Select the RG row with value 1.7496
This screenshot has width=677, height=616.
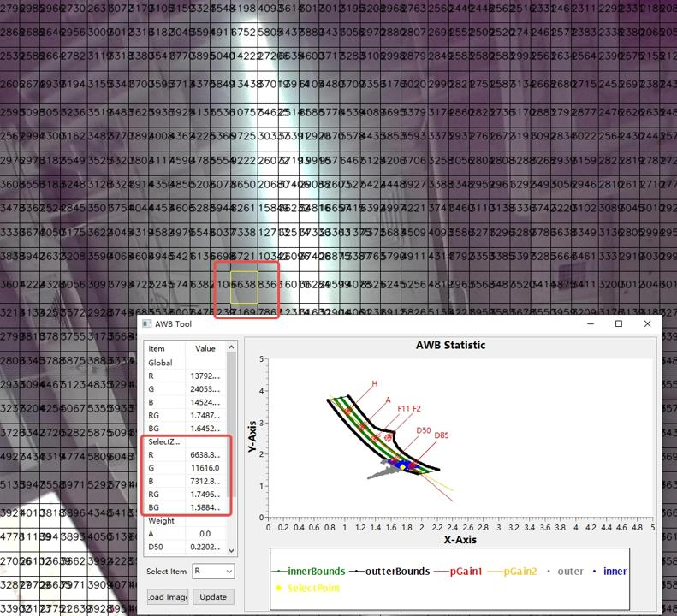(185, 495)
